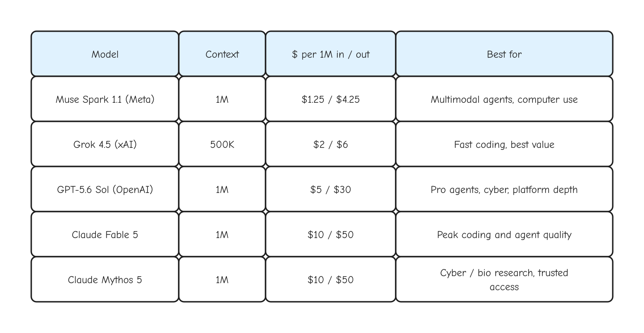Select the 500K context cell

coord(222,144)
